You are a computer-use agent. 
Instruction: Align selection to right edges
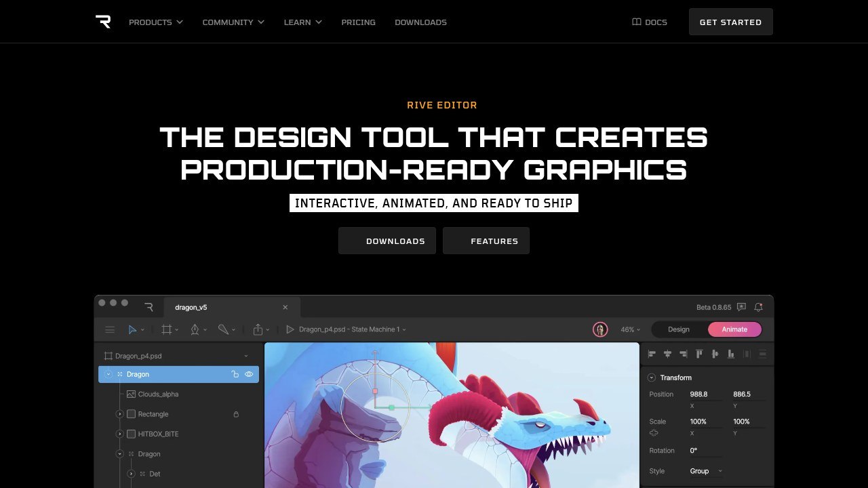pyautogui.click(x=683, y=354)
